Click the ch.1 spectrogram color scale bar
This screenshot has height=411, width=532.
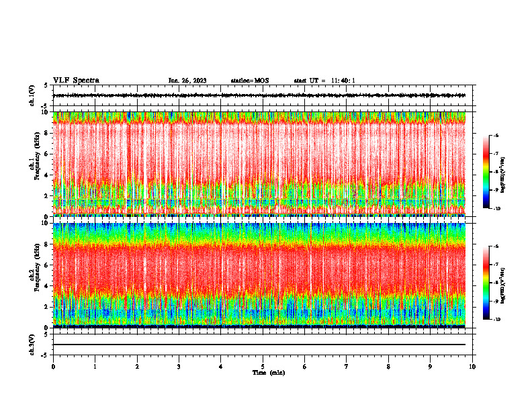click(x=486, y=172)
